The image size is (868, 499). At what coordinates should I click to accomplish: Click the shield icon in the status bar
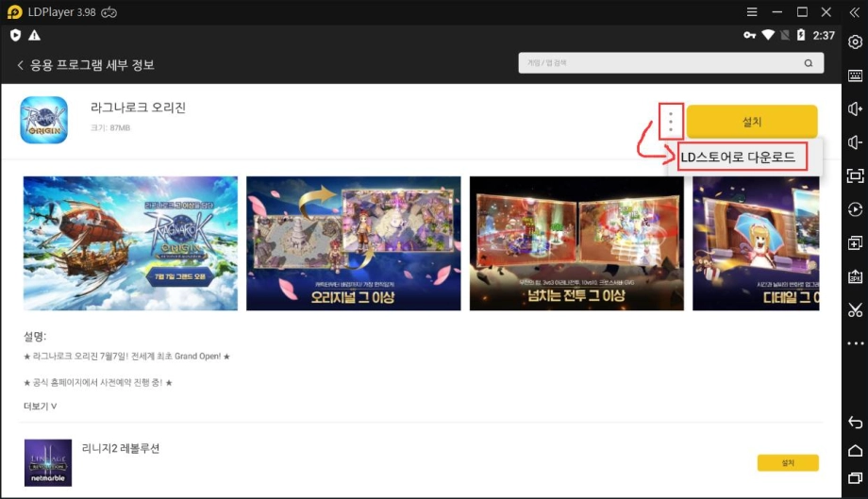15,36
